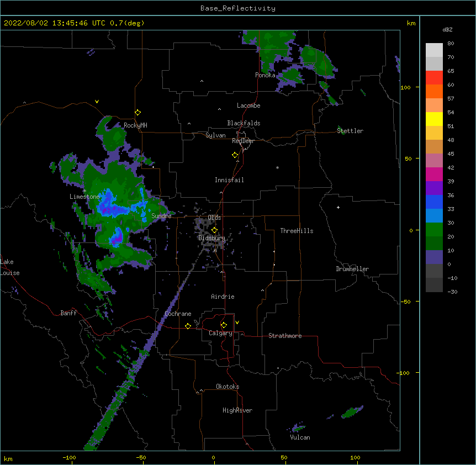Click the RockyMH label
Screen dimensions: 476x465
[135, 125]
